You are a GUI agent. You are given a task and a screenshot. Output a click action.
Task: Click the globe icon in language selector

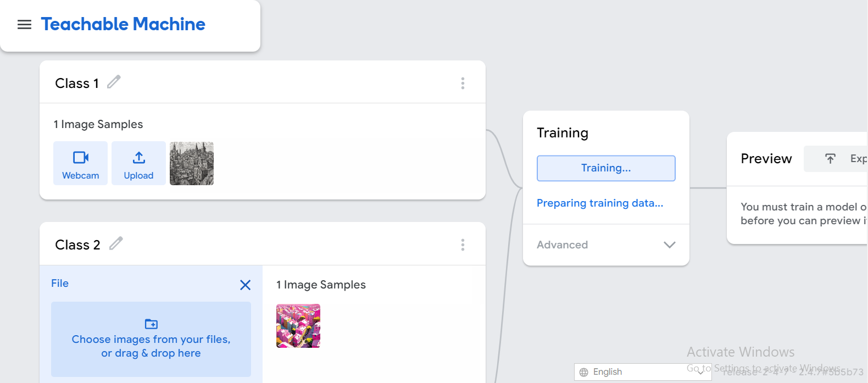click(584, 372)
